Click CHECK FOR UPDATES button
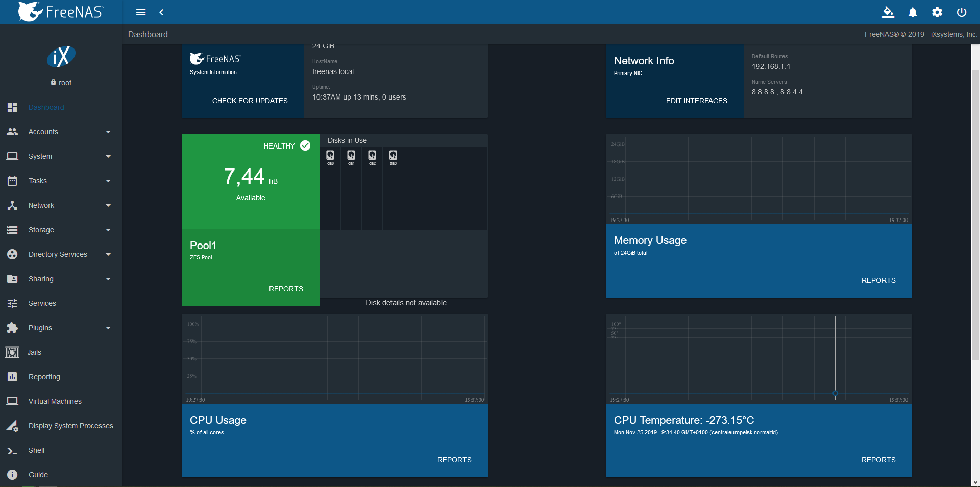 point(250,101)
